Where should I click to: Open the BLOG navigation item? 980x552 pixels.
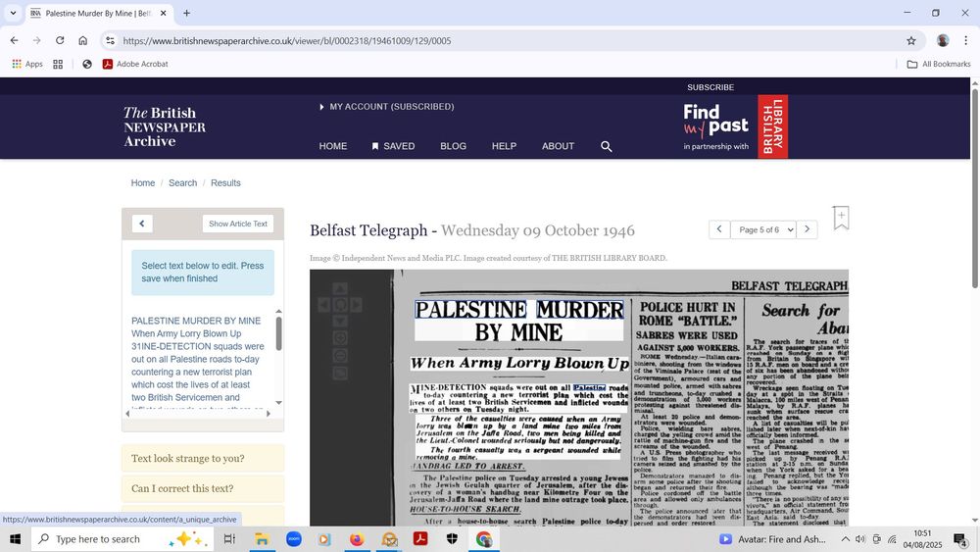[453, 146]
